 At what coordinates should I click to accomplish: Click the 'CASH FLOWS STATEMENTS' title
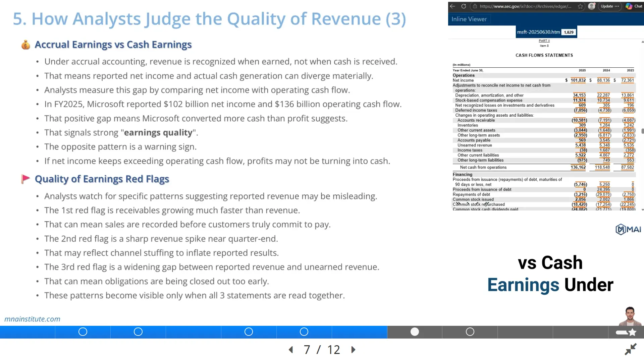coord(544,55)
